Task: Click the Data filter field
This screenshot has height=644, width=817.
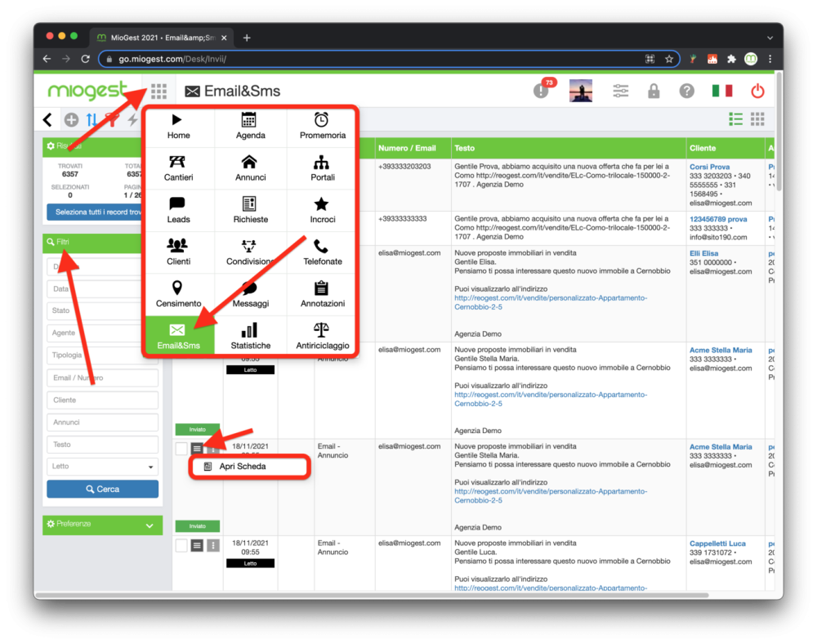Action: click(94, 288)
